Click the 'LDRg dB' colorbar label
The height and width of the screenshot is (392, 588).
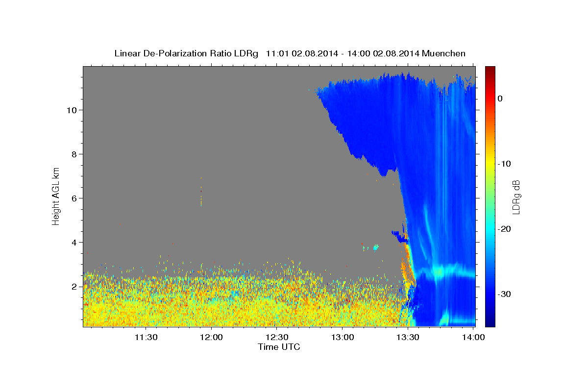515,197
